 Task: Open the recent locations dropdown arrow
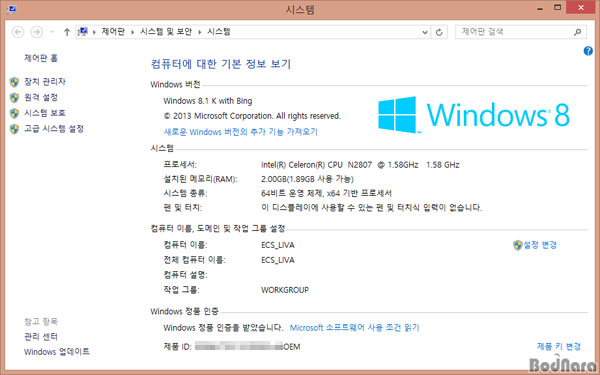(x=52, y=32)
